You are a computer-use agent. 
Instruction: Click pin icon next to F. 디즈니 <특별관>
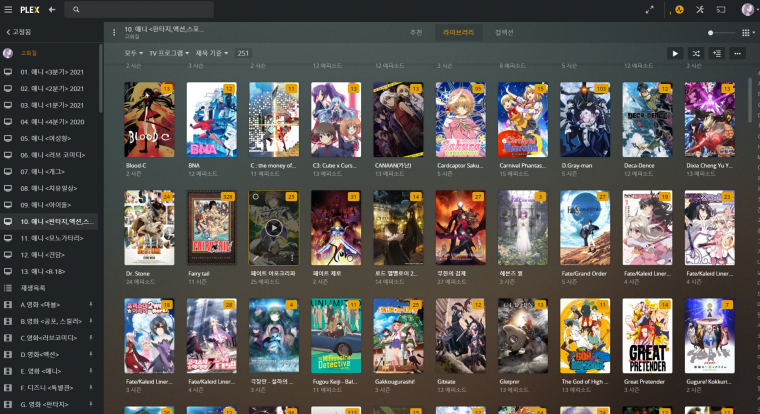91,387
